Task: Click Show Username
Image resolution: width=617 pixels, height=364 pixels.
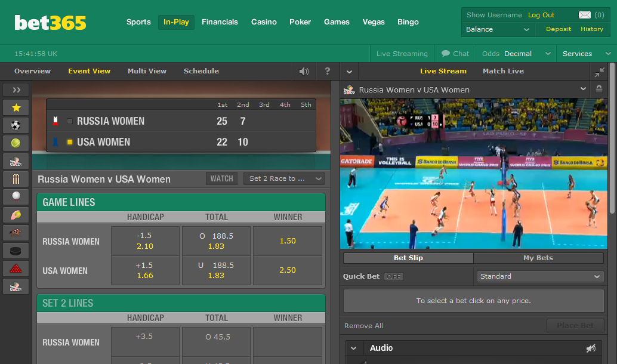Action: click(494, 15)
